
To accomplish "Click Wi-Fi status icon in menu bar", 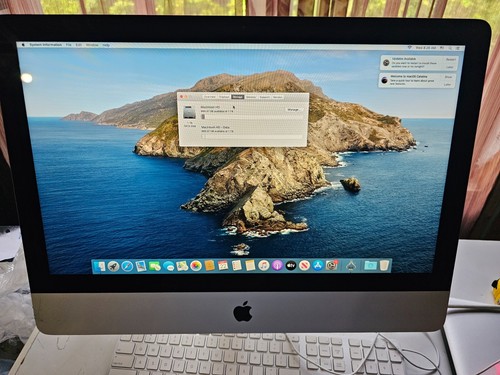I will click(x=410, y=48).
